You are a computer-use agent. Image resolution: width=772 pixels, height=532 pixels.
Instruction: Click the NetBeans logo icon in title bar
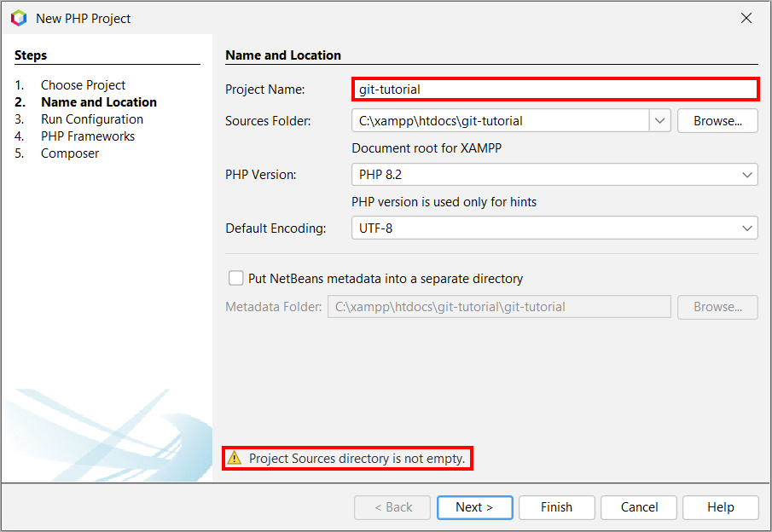[19, 18]
